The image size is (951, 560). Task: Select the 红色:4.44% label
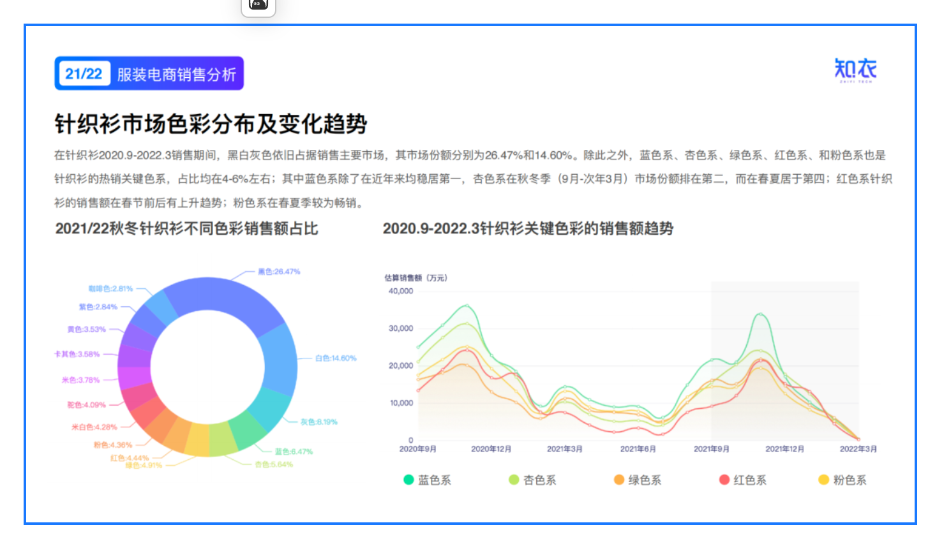(x=130, y=458)
